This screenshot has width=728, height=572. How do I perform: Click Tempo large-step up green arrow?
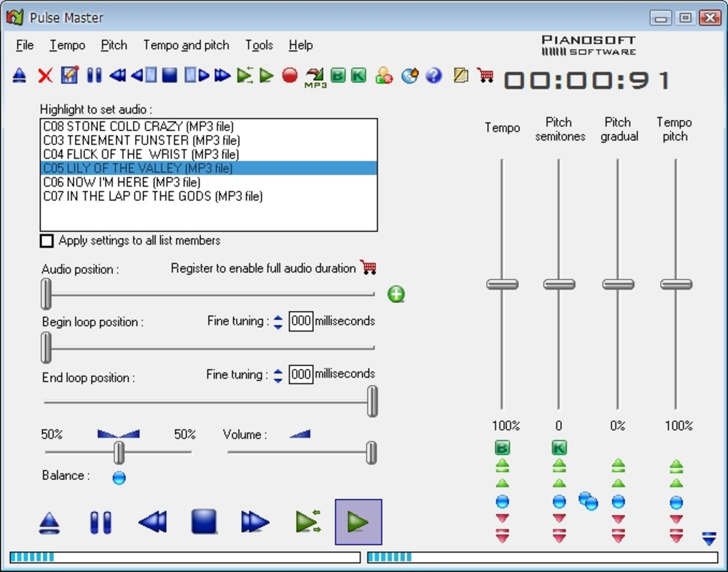click(x=502, y=465)
